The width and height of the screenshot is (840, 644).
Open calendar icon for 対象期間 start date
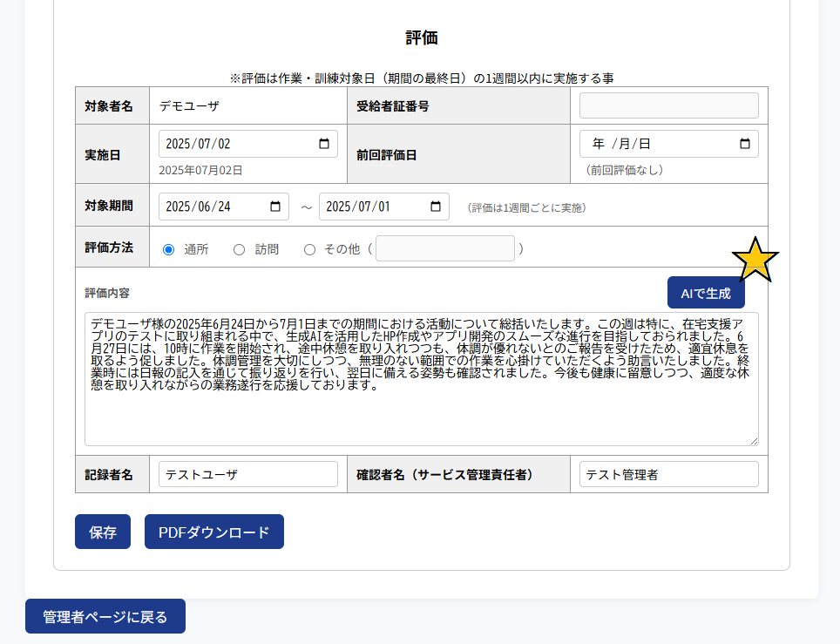click(x=274, y=207)
